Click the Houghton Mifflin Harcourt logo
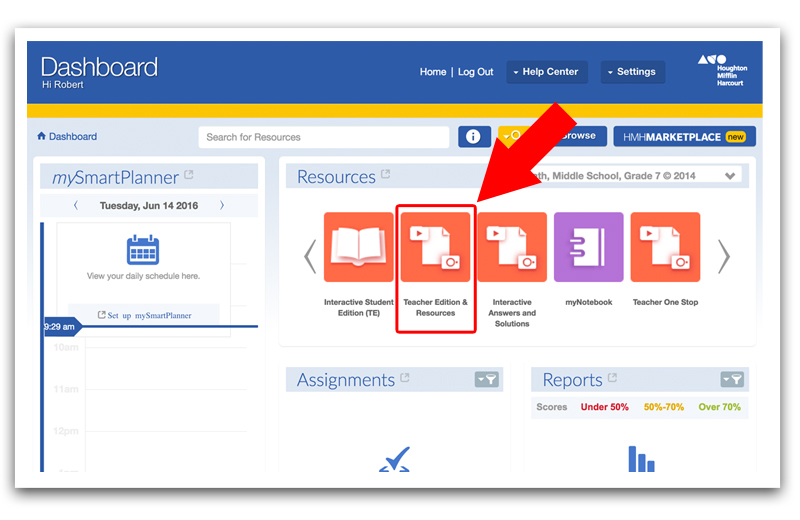The width and height of the screenshot is (800, 520). pos(722,70)
